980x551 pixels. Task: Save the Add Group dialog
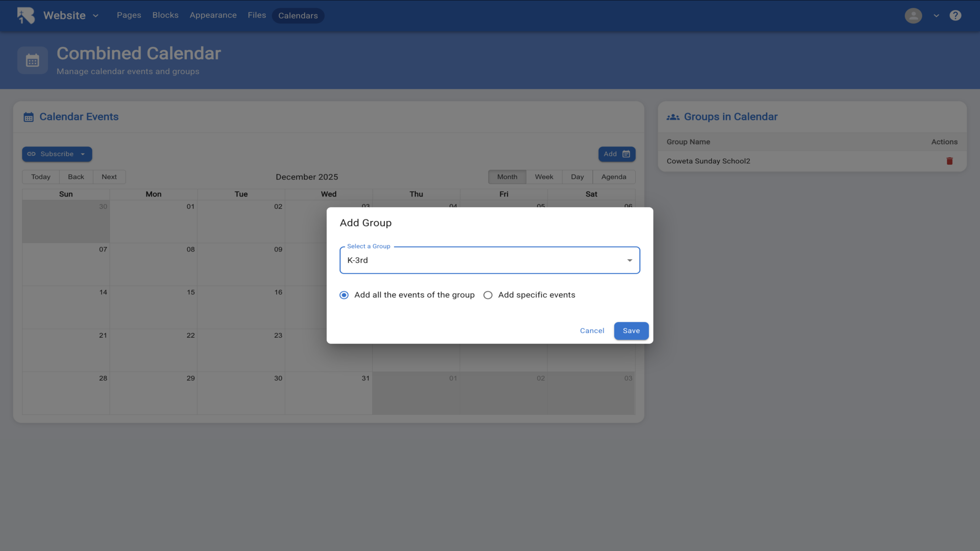(631, 331)
